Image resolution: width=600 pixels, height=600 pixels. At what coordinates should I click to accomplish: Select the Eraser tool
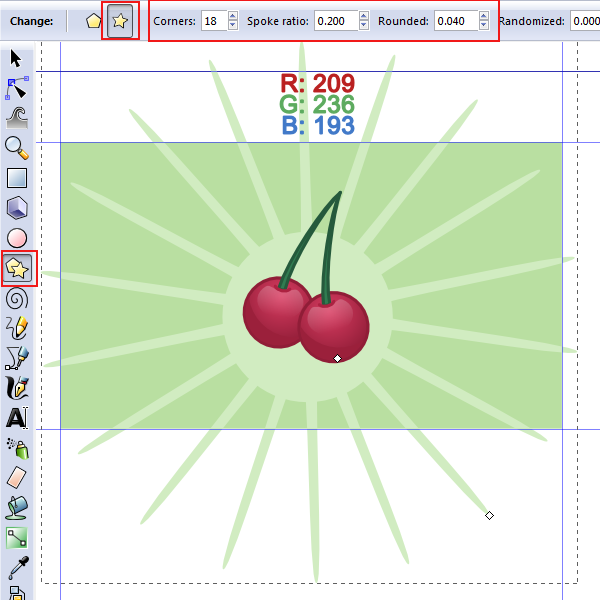pos(16,478)
